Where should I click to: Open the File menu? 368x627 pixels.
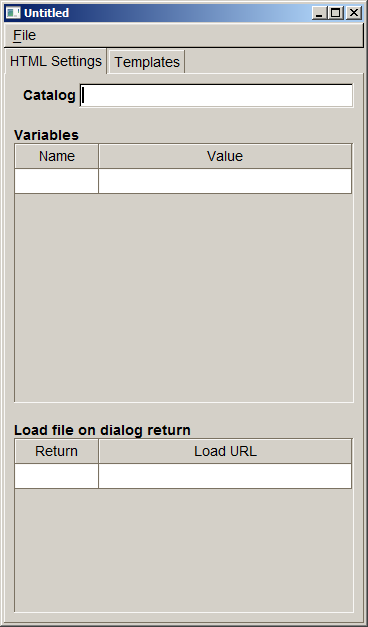24,36
